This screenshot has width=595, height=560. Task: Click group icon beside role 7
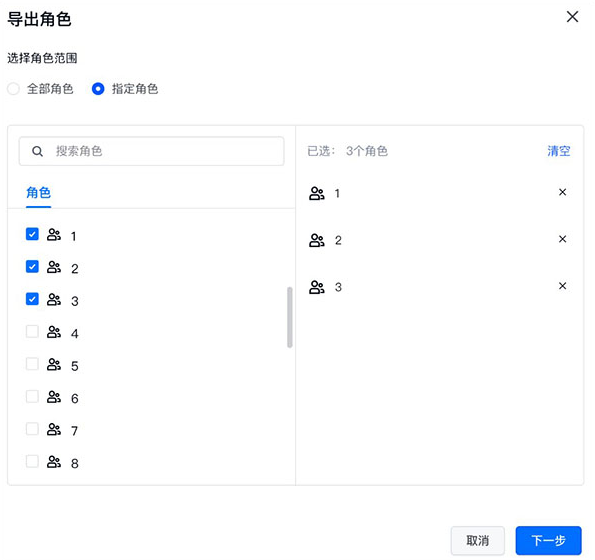[54, 429]
